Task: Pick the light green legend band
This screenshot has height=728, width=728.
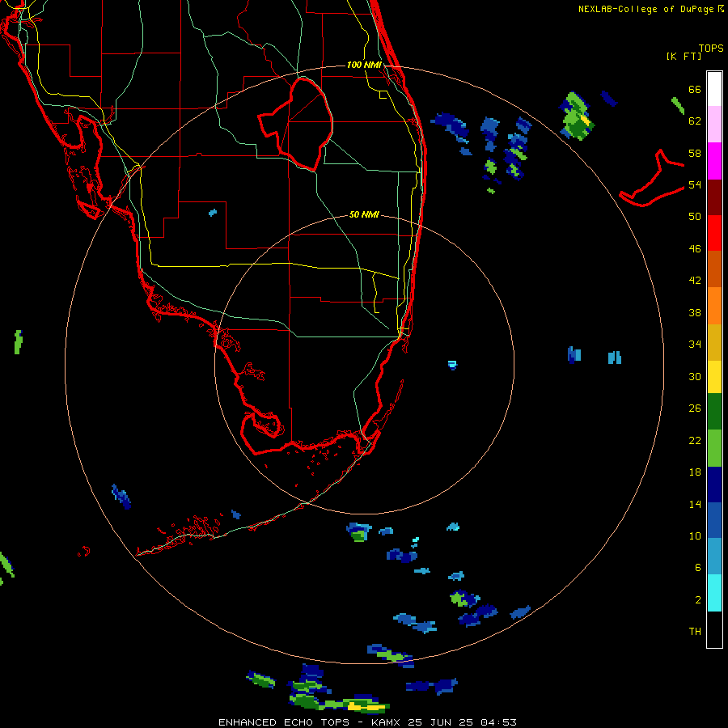Action: pos(714,448)
